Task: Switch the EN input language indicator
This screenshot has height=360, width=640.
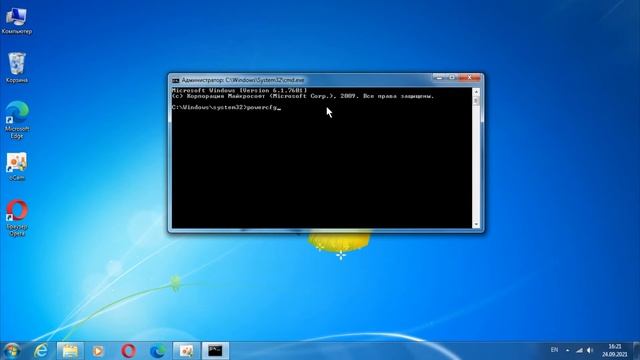Action: [x=554, y=350]
